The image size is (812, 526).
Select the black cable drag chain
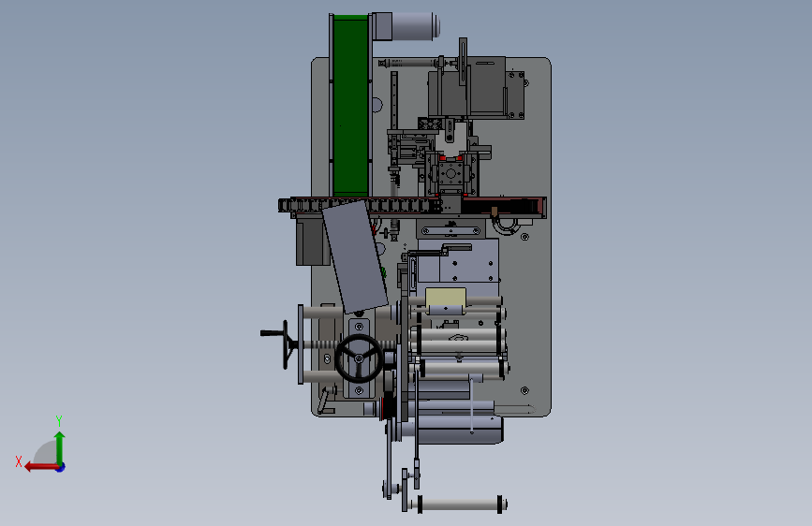[x=361, y=205]
